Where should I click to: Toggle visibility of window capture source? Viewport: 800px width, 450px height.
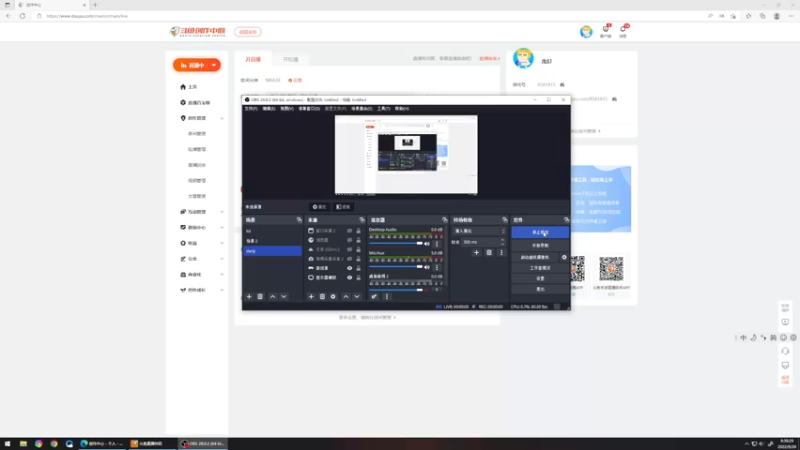pyautogui.click(x=349, y=231)
